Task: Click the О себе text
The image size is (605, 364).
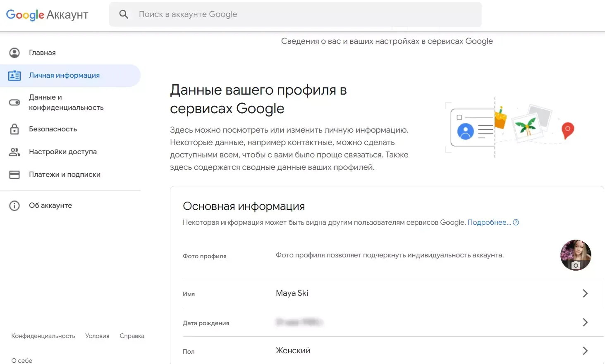Action: tap(22, 360)
